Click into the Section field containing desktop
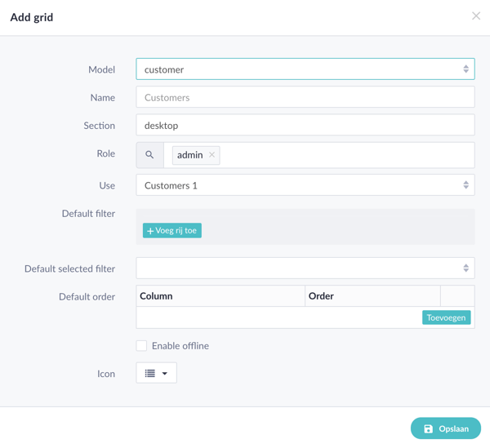This screenshot has height=448, width=490. 305,126
